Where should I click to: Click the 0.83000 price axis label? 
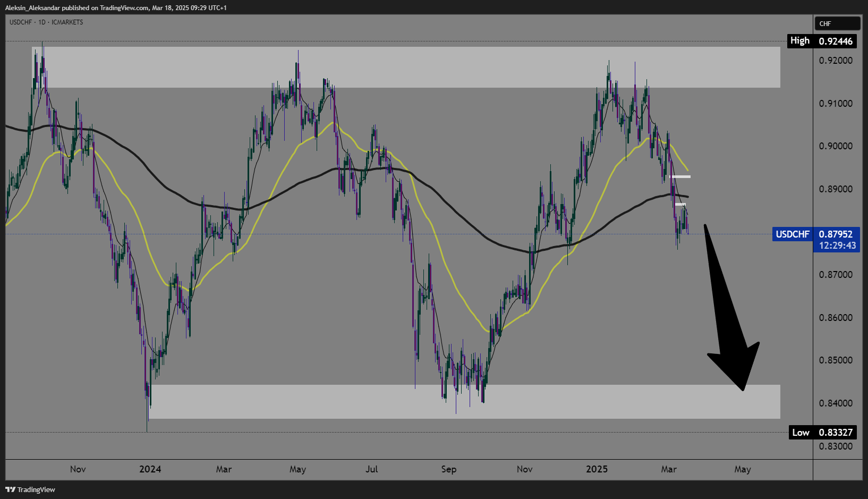(x=836, y=446)
